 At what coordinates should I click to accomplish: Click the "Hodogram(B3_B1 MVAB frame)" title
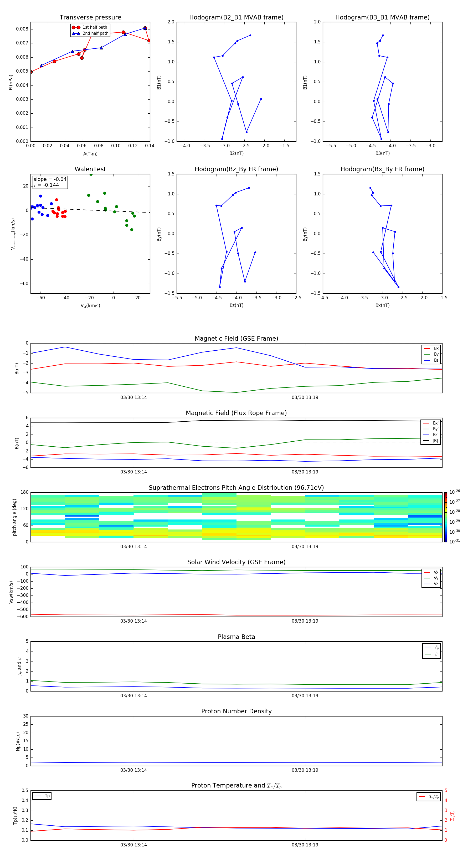point(382,18)
